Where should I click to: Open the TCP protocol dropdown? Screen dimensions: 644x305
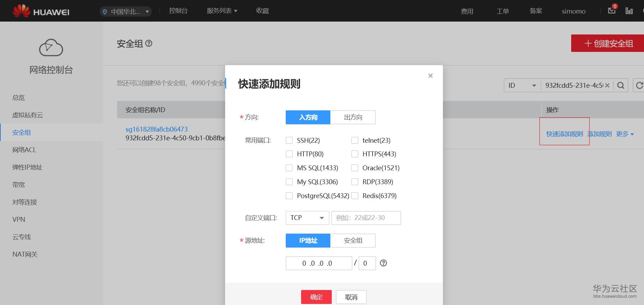307,218
